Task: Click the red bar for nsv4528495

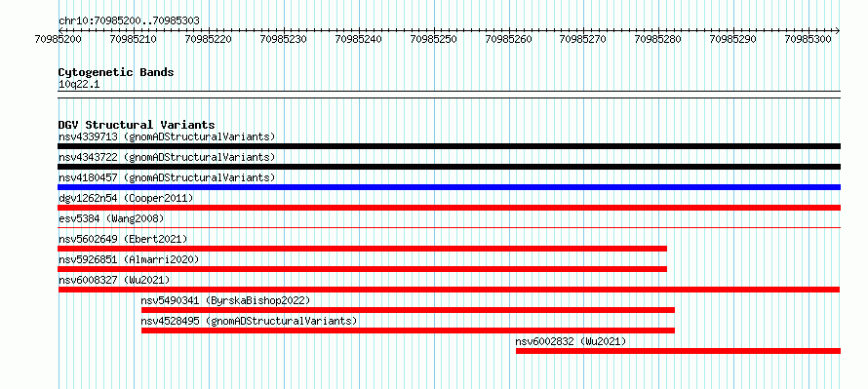Action: click(x=408, y=331)
